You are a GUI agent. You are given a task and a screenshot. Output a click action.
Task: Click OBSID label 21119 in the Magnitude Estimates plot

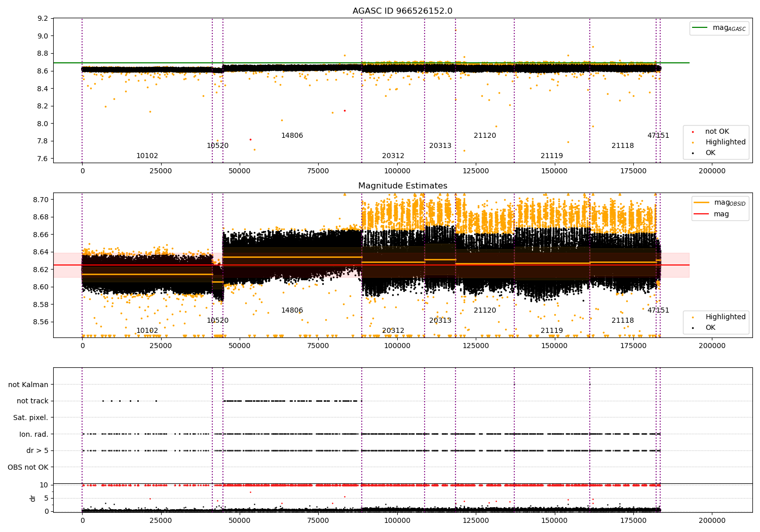click(552, 331)
